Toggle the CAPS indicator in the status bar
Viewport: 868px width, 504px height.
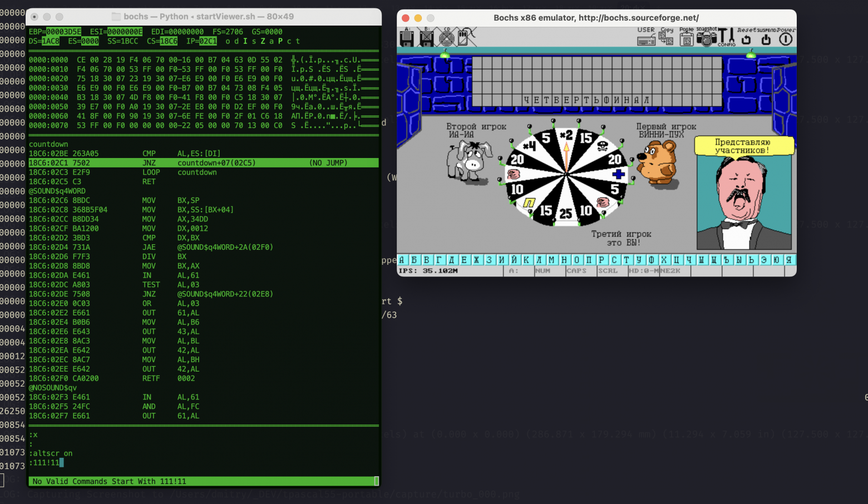(576, 270)
